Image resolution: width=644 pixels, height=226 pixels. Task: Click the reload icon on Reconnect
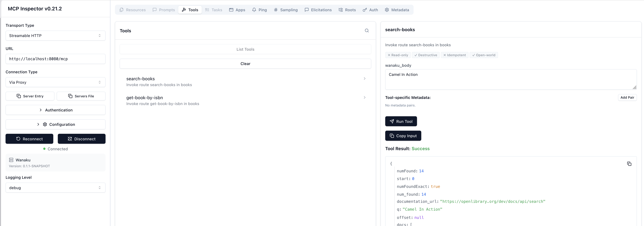[18, 139]
